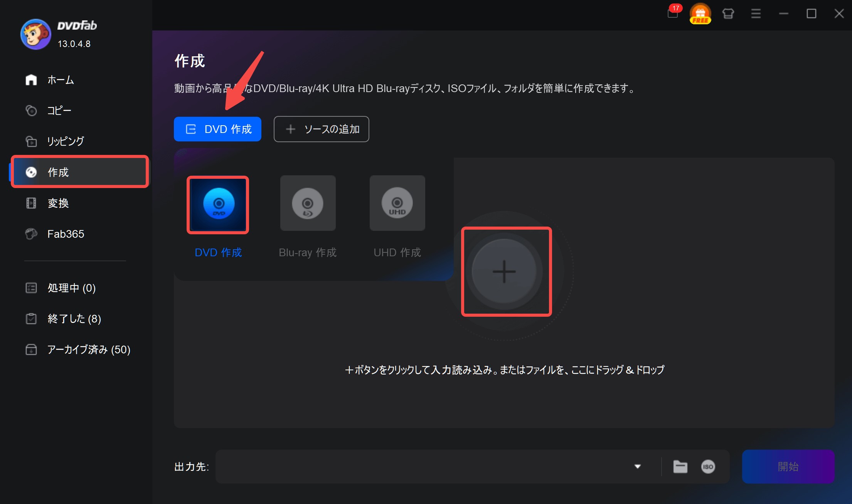The height and width of the screenshot is (504, 852).
Task: Go to the ホーム sidebar item
Action: (61, 80)
